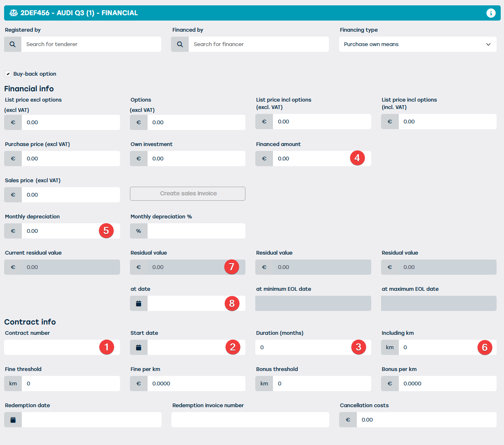The height and width of the screenshot is (445, 504).
Task: Click the Sales price input field
Action: (x=71, y=195)
